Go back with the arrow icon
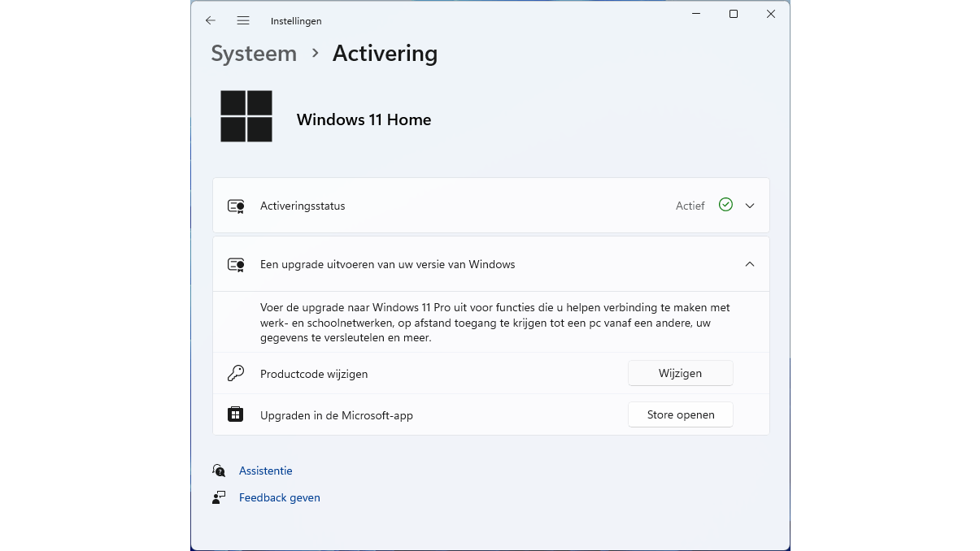This screenshot has height=551, width=980. (211, 21)
